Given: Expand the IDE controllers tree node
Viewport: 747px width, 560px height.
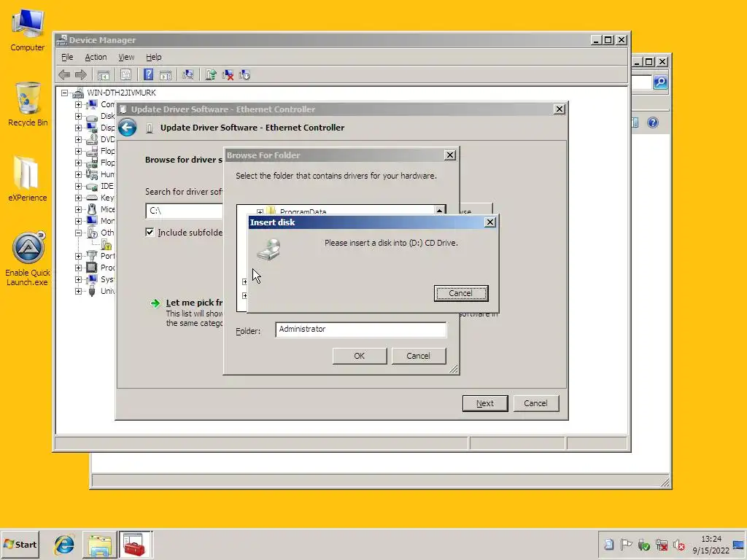Looking at the screenshot, I should (x=78, y=186).
